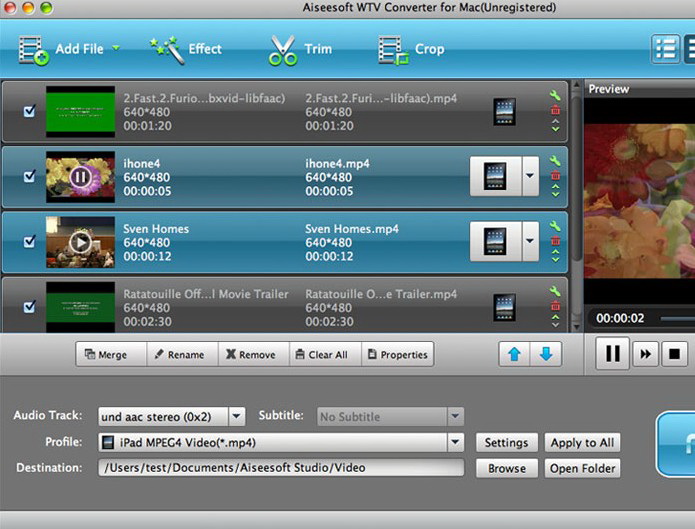Open file Properties
The image size is (695, 529).
[398, 354]
